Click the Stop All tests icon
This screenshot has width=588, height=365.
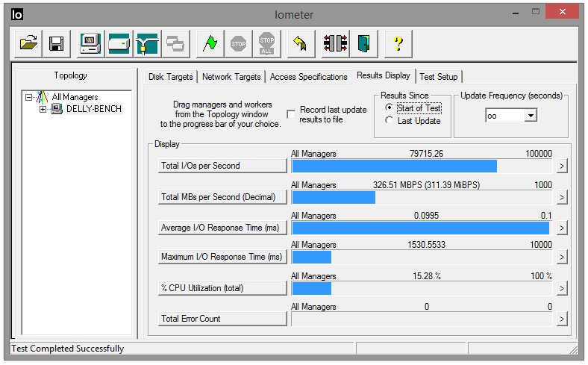pyautogui.click(x=266, y=44)
